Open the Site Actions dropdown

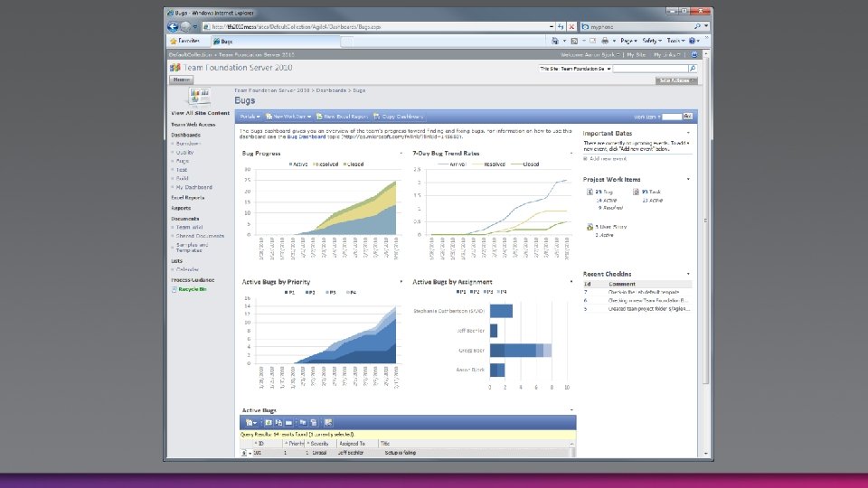676,80
